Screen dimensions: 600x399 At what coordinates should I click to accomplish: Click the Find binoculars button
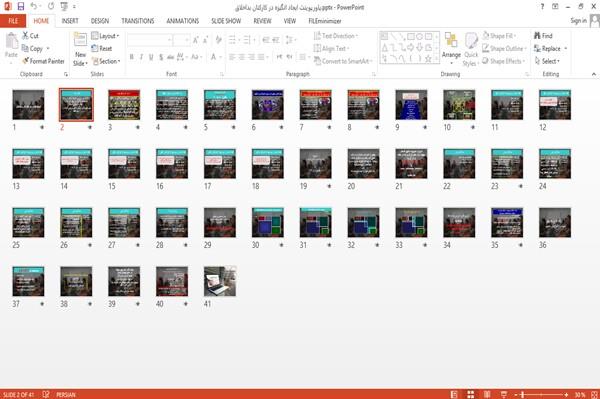tap(543, 36)
